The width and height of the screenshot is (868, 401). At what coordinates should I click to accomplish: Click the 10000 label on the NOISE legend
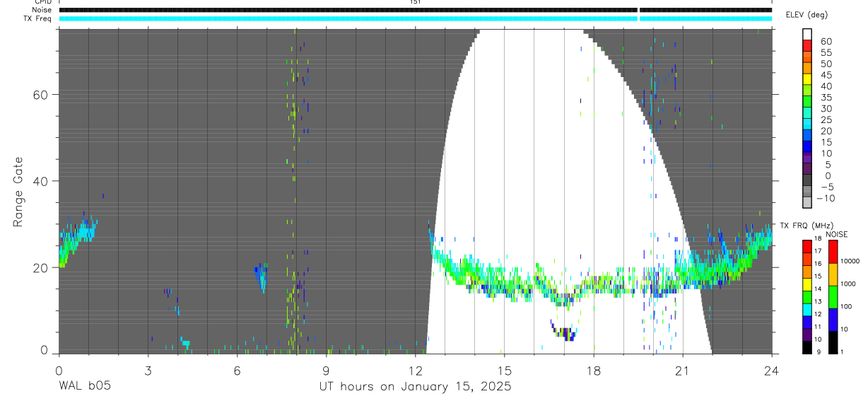(849, 262)
